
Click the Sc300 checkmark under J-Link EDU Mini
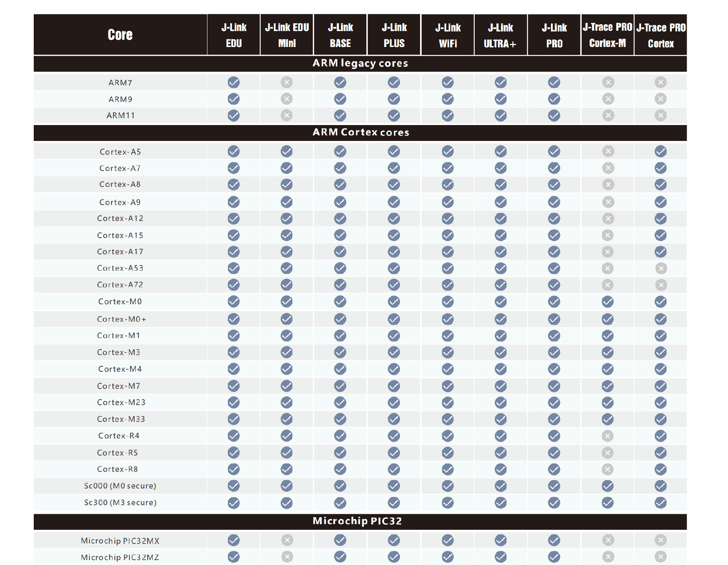tap(287, 503)
